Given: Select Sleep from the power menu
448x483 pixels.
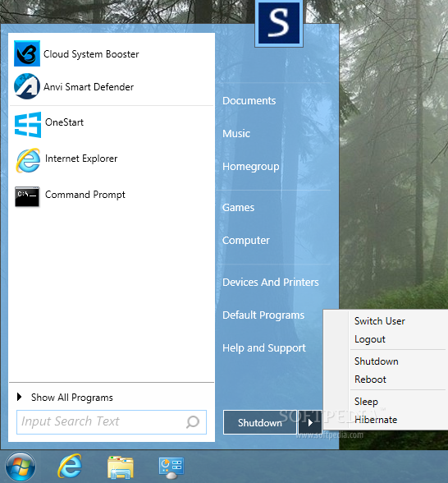Looking at the screenshot, I should pos(366,402).
